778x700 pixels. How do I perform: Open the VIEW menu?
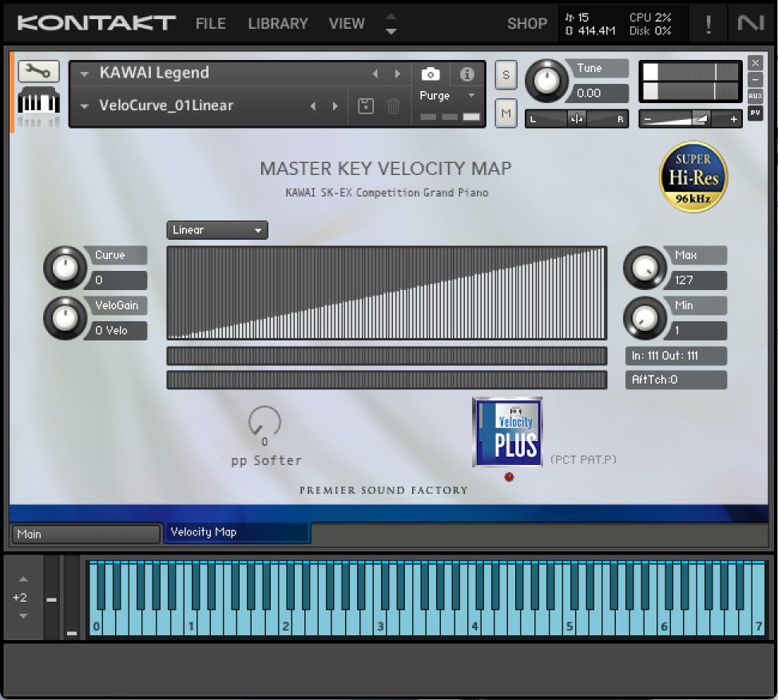click(347, 23)
